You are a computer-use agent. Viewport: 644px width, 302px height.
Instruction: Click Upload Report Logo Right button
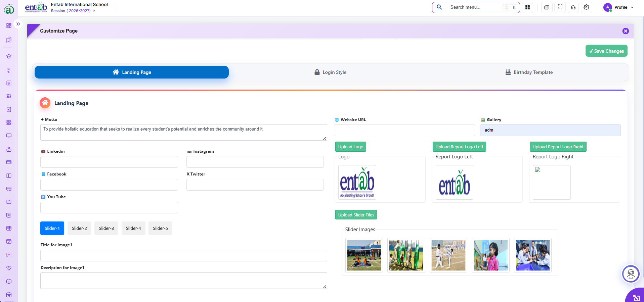point(558,147)
